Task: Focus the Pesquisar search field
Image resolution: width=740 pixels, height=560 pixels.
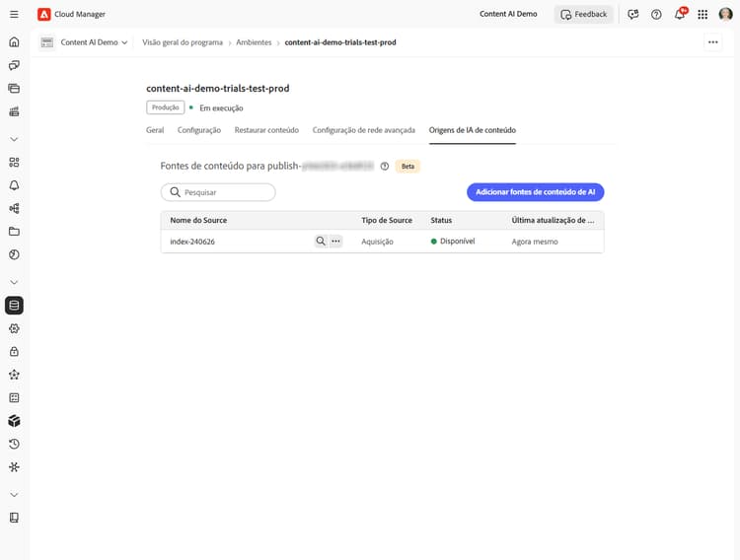Action: click(x=218, y=192)
